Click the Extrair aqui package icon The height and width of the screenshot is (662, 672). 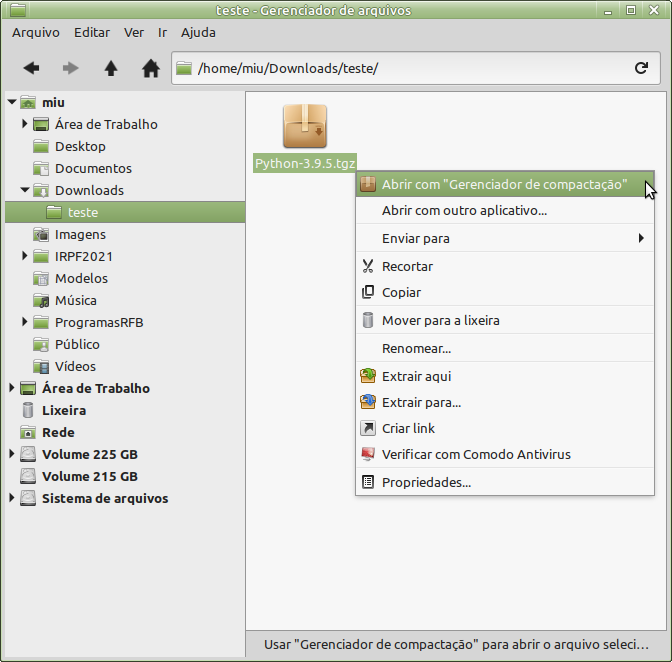[x=368, y=376]
